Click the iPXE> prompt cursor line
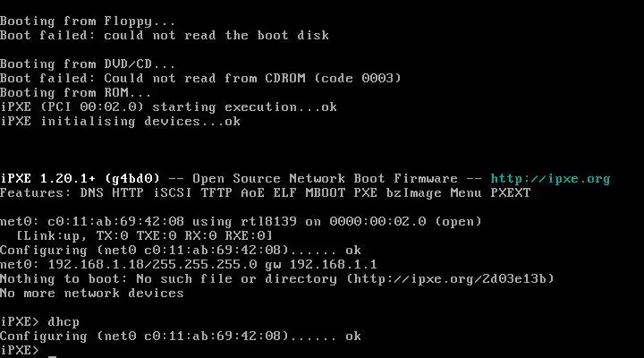This screenshot has width=644, height=358. (28, 351)
